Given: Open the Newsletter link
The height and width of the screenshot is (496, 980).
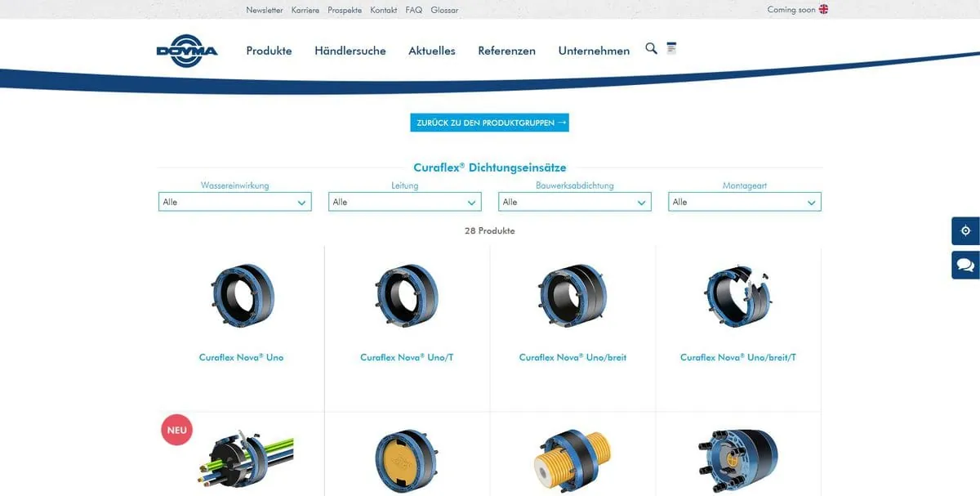Looking at the screenshot, I should 265,10.
